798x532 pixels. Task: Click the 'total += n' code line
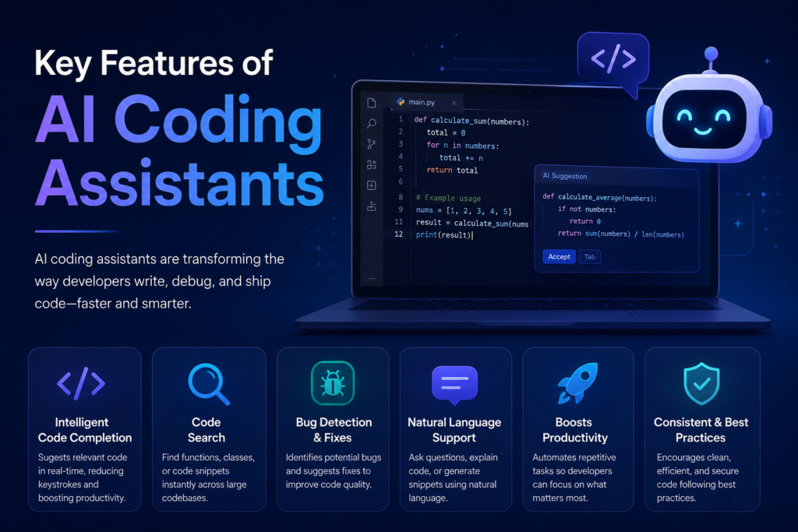tap(461, 157)
